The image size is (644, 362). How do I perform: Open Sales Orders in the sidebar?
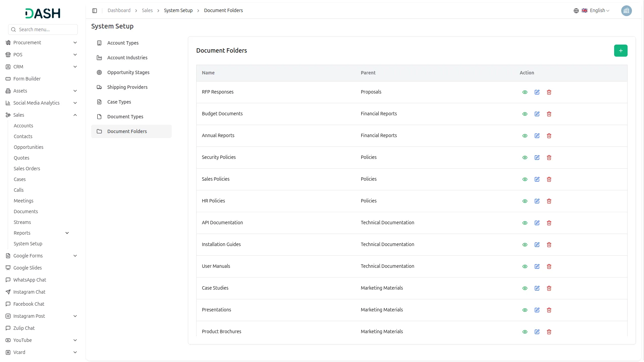pyautogui.click(x=27, y=169)
